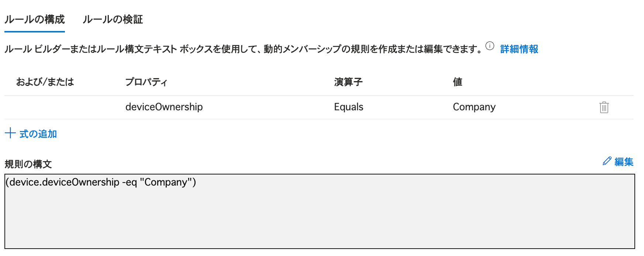Open the ルールの検証 tab

[x=112, y=20]
